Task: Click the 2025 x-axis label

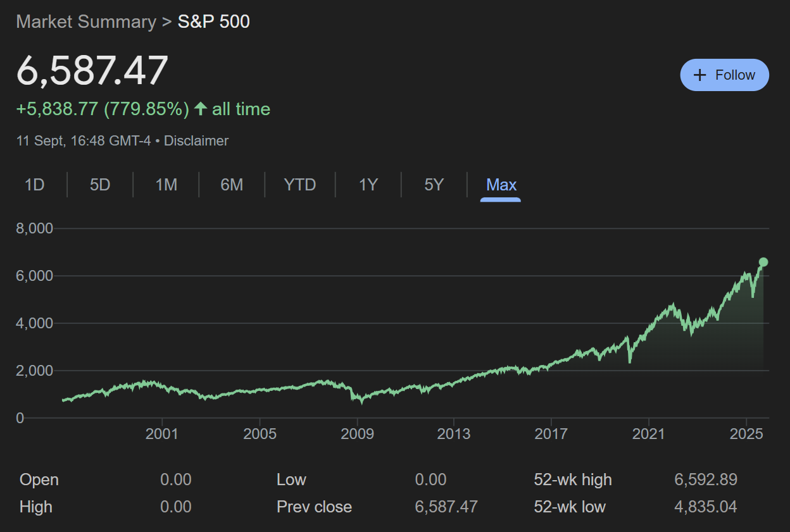Action: pyautogui.click(x=746, y=434)
